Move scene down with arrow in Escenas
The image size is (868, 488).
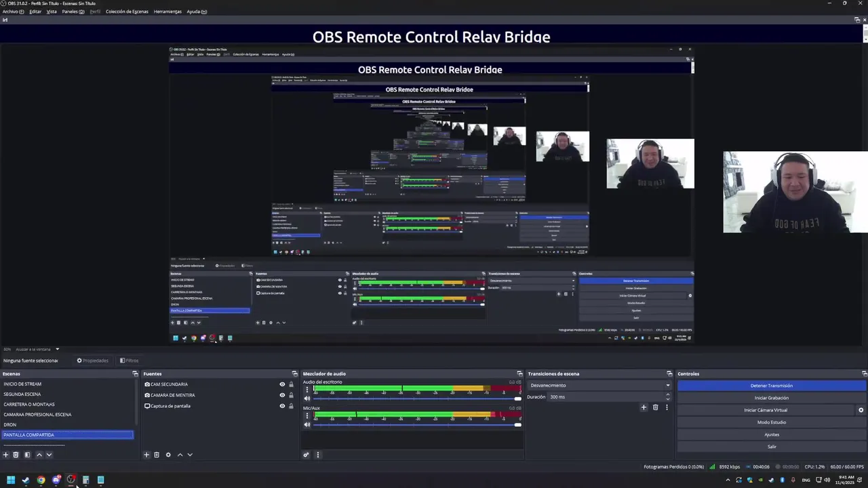point(49,455)
